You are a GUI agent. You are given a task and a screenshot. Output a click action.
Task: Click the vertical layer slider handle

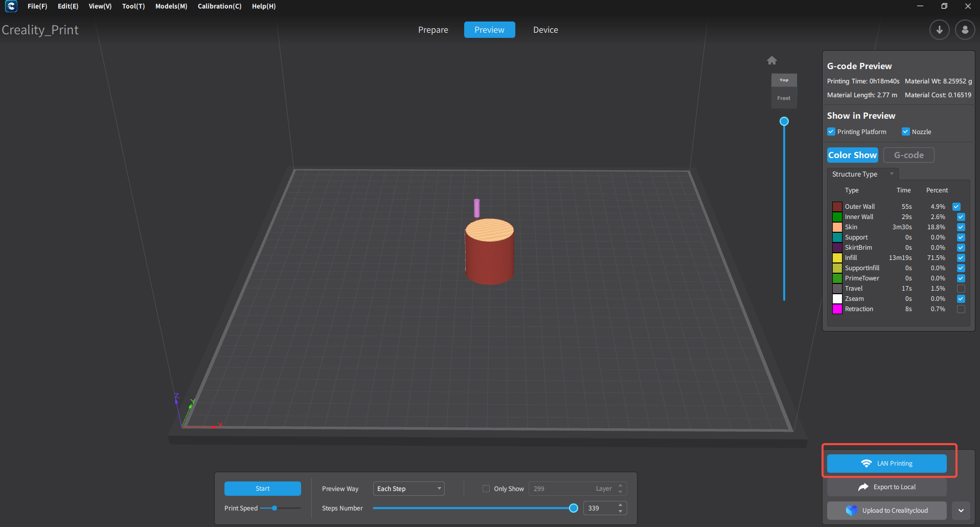click(784, 121)
